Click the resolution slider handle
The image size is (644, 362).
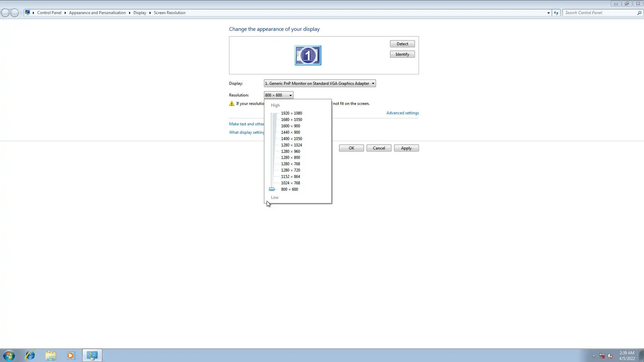tap(272, 189)
